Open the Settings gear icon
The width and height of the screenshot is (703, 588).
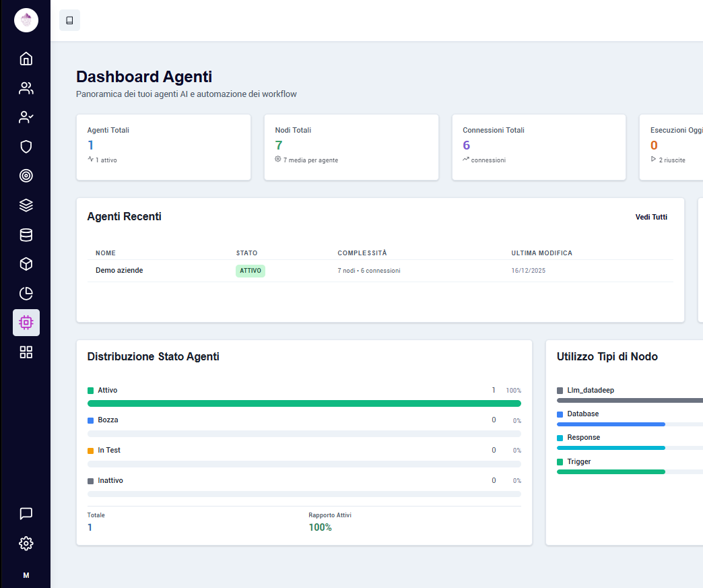(26, 543)
